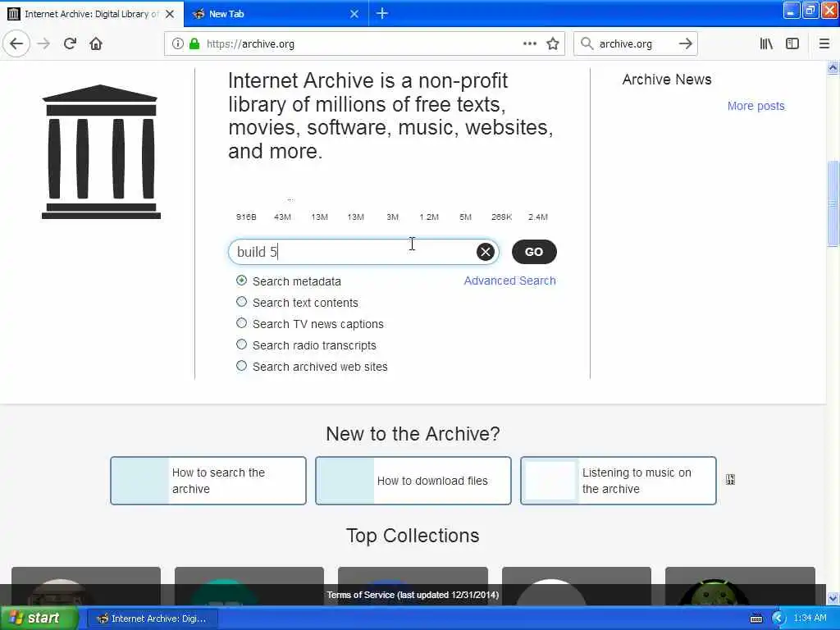840x630 pixels.
Task: Open page actions three-dot menu
Action: point(529,43)
